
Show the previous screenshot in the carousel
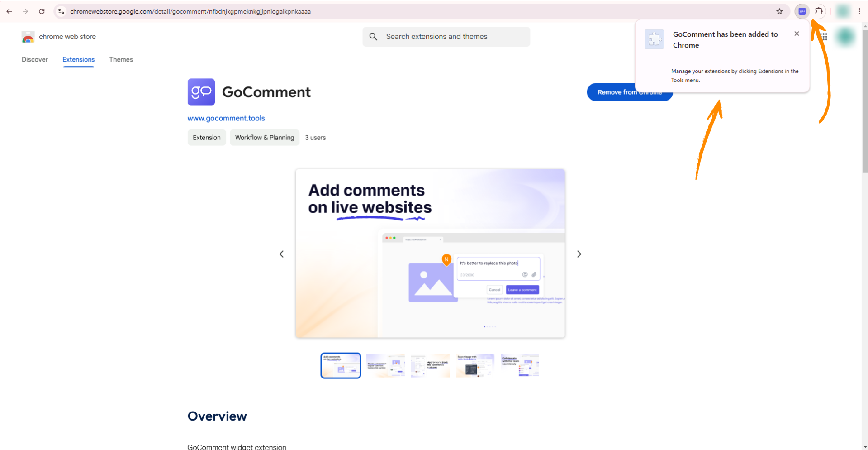(x=281, y=254)
